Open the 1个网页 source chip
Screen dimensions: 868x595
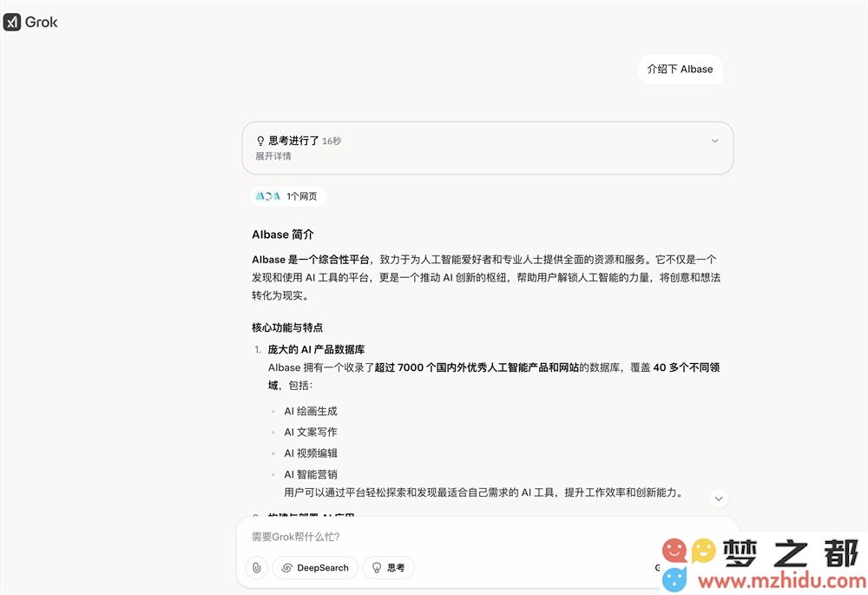pyautogui.click(x=288, y=196)
